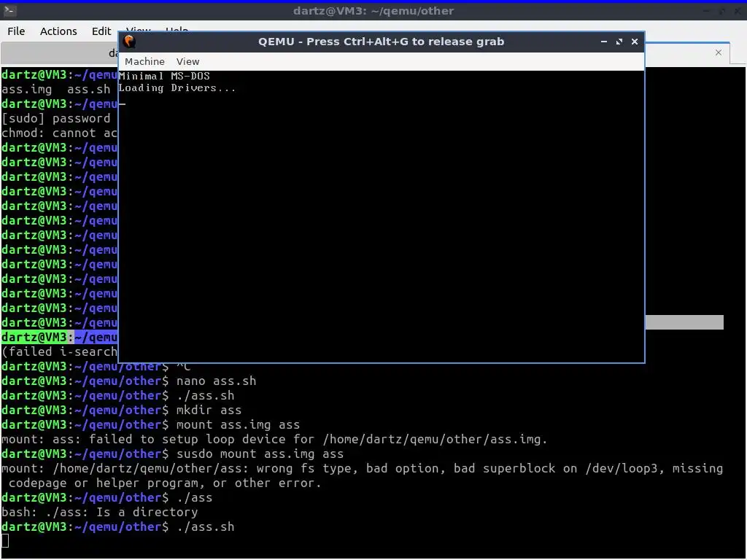Click 'codepage or helper program' line
This screenshot has width=747, height=560.
(x=165, y=483)
